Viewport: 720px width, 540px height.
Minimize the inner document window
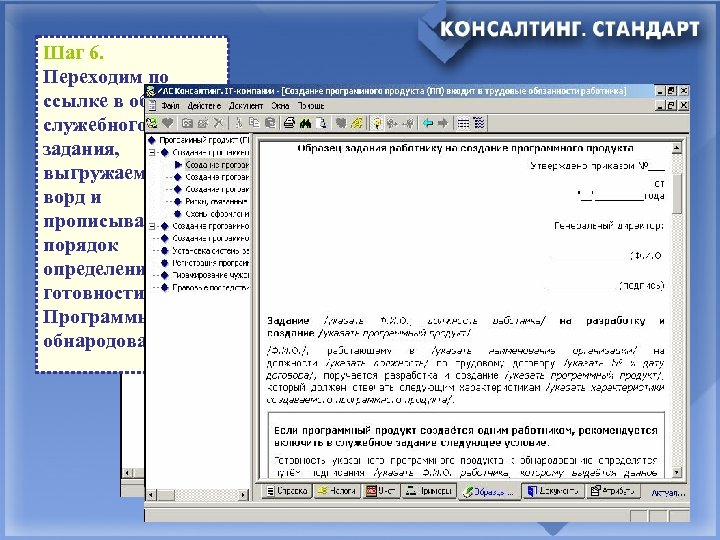coord(660,106)
